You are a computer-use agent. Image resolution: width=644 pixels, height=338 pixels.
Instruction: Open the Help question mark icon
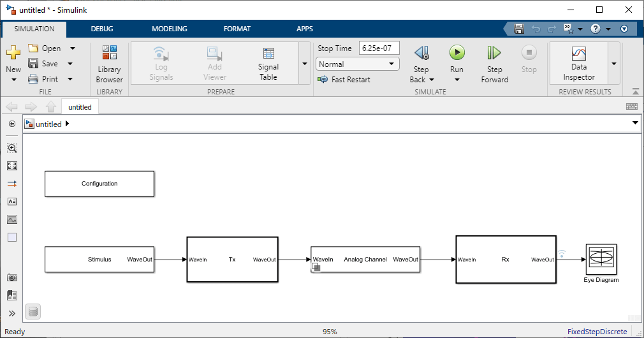pyautogui.click(x=595, y=29)
